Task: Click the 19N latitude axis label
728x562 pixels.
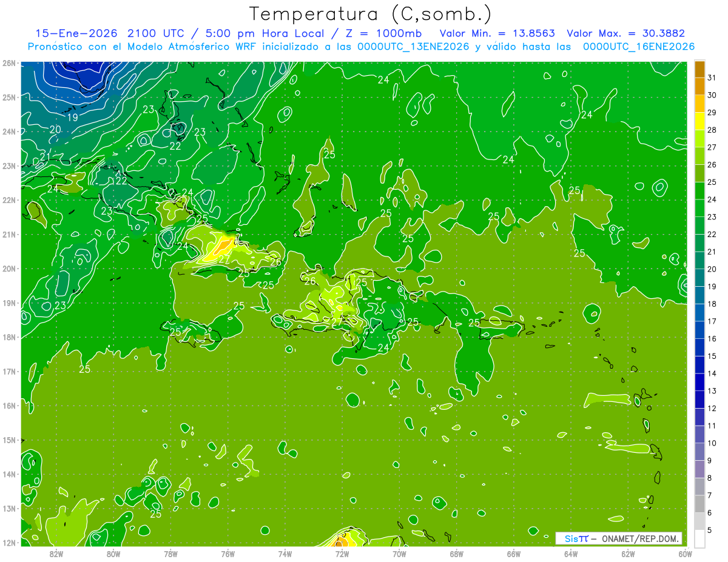Action: click(9, 303)
